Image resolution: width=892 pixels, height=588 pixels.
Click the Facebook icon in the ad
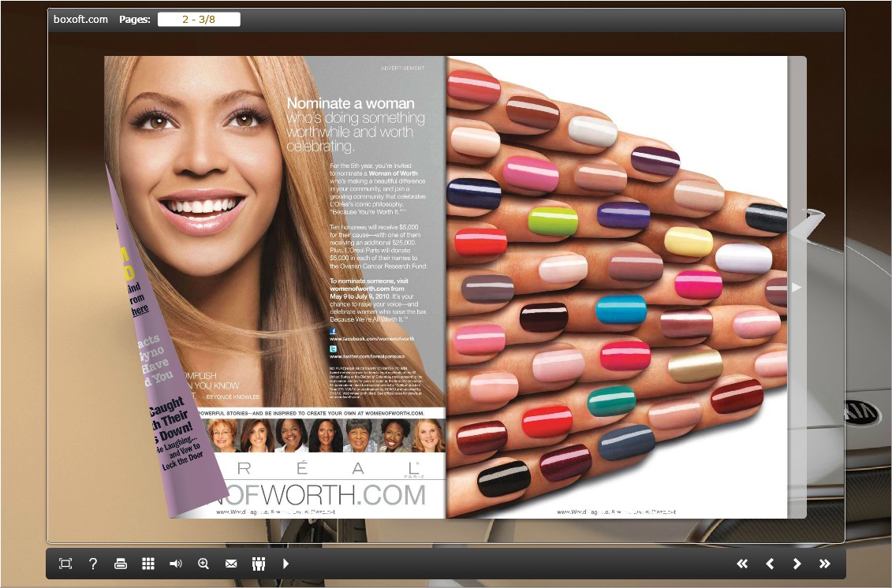(x=333, y=331)
